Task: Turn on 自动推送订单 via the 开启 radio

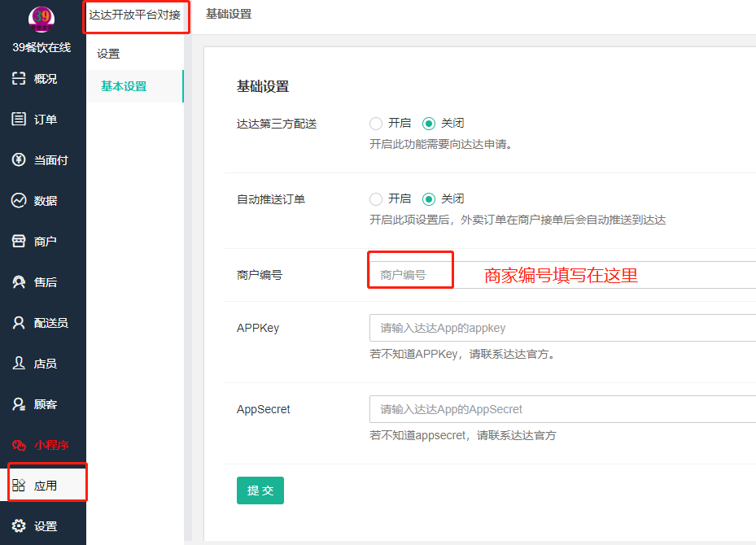Action: point(376,199)
